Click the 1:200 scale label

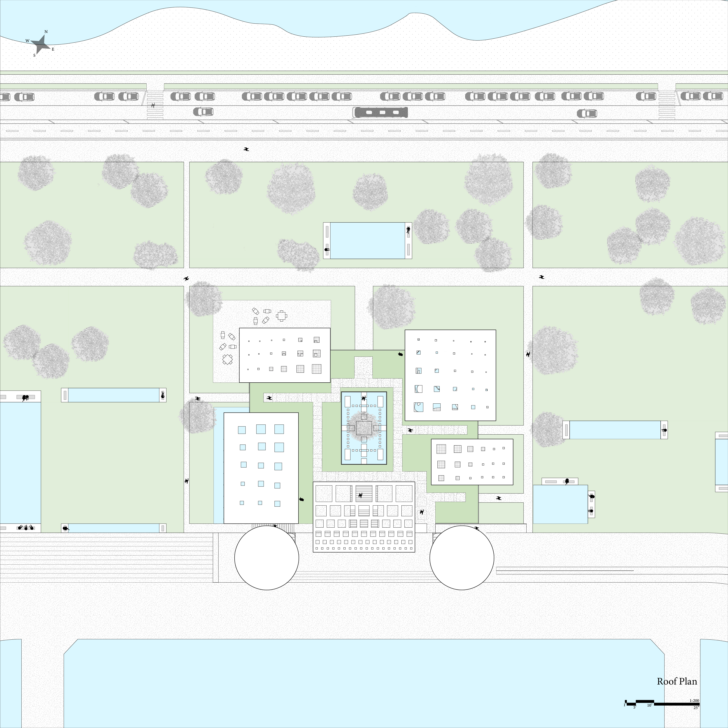[x=694, y=700]
